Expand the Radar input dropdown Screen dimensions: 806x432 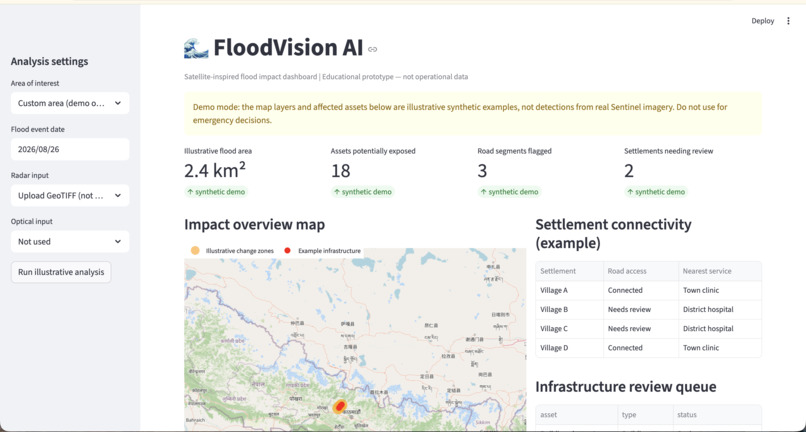point(70,195)
